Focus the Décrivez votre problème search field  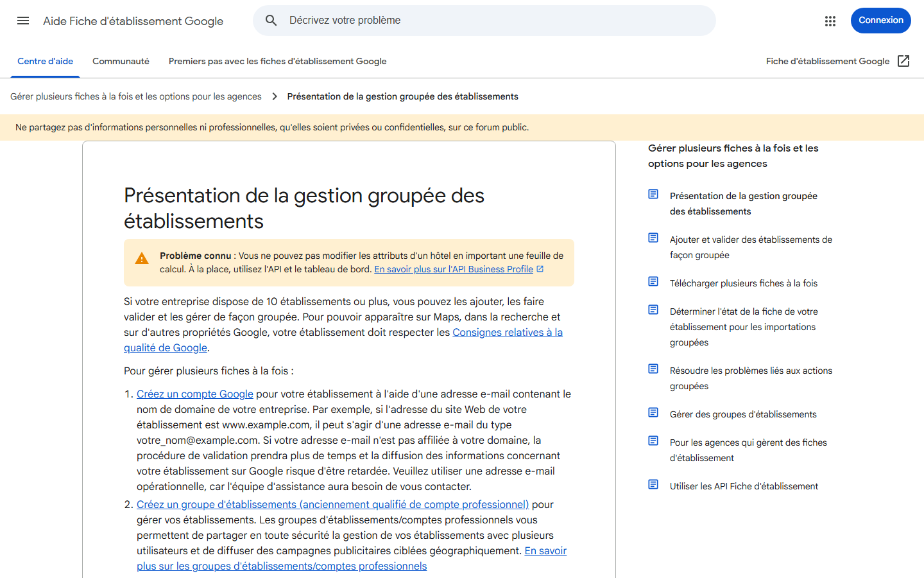(484, 21)
